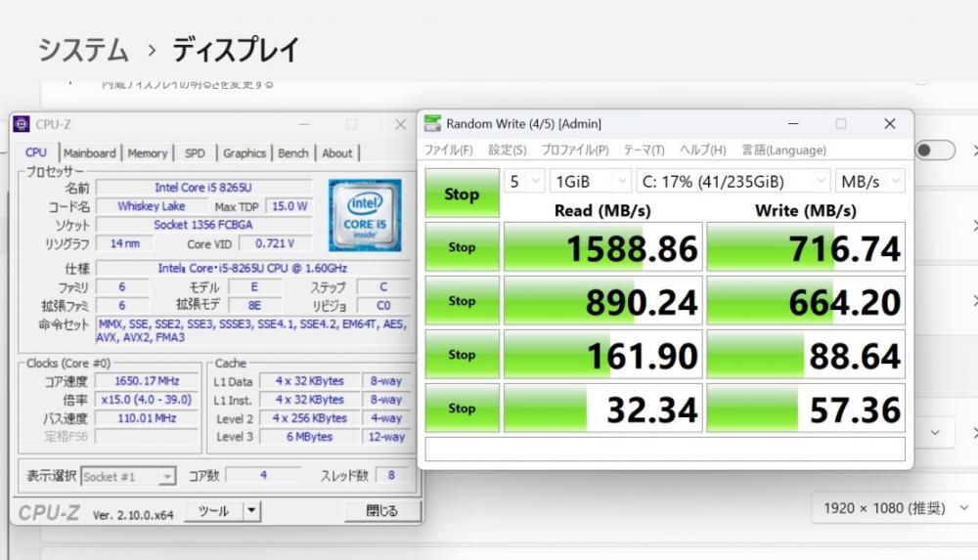Open the ツール dropdown arrow in CPU-Z
The image size is (978, 560).
(x=251, y=511)
